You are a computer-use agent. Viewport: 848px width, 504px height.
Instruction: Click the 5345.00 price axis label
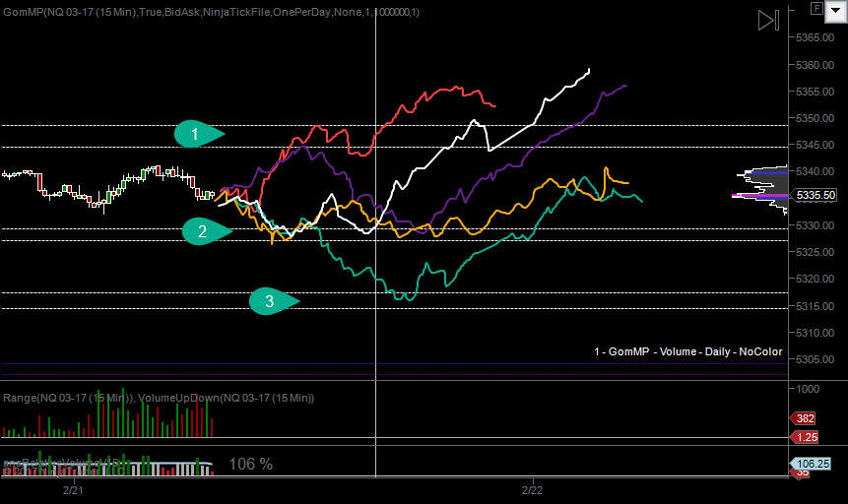click(815, 145)
